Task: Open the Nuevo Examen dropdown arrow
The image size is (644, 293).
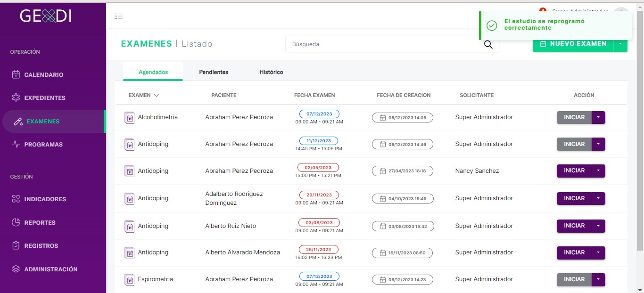Action: point(620,44)
